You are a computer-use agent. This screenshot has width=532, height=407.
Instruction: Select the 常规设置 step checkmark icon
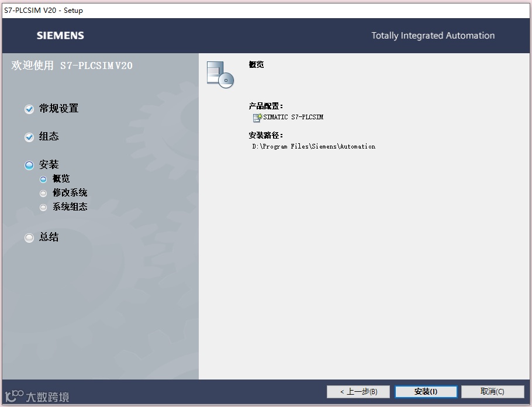tap(29, 109)
